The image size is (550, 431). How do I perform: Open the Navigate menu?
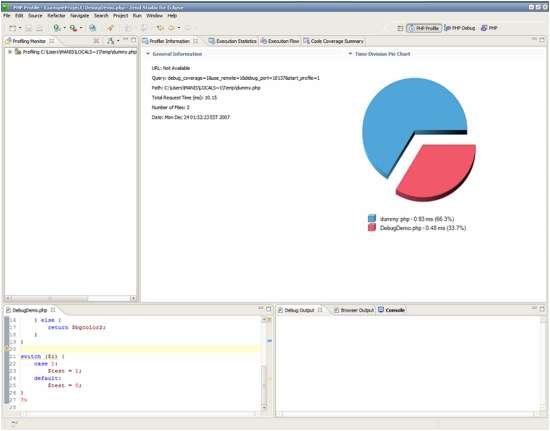[x=80, y=16]
